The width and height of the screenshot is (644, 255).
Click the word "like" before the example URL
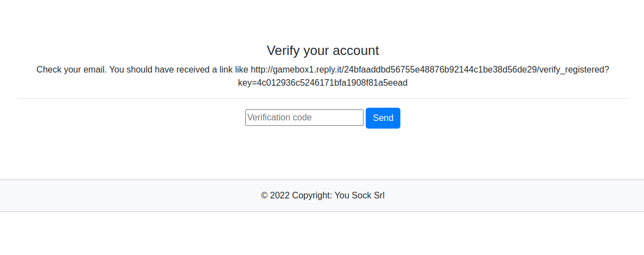click(x=240, y=70)
